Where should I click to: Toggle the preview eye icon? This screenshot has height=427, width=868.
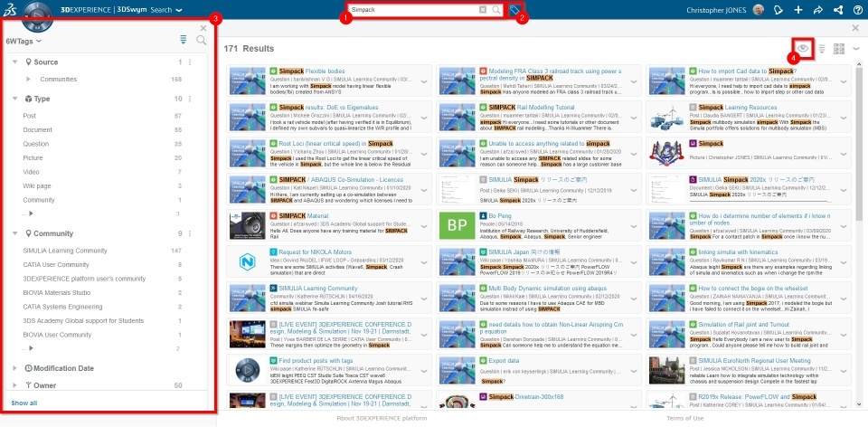(804, 49)
